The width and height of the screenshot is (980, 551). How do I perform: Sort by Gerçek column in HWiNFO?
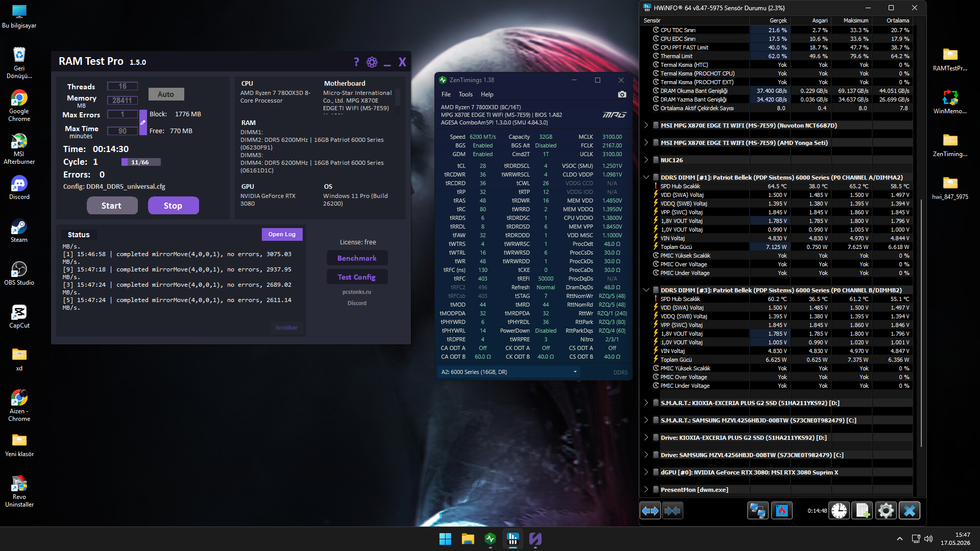pyautogui.click(x=770, y=20)
